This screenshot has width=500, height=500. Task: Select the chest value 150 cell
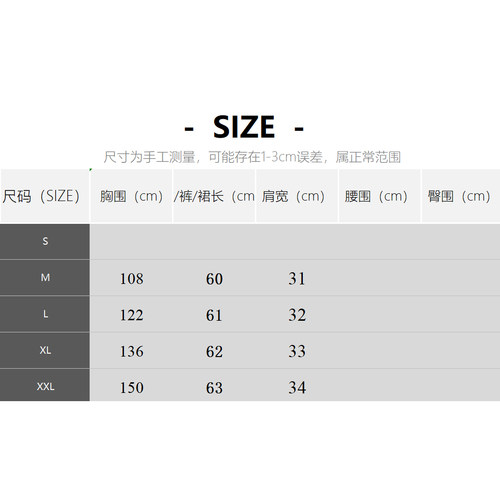tap(132, 388)
